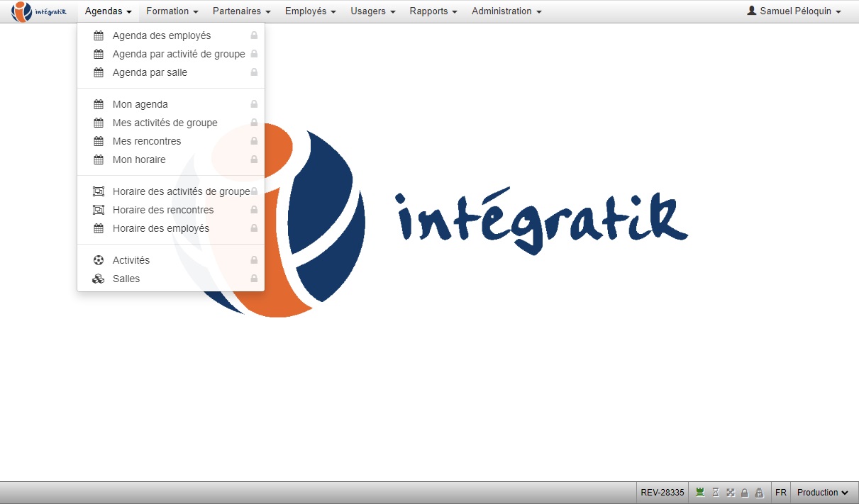The width and height of the screenshot is (859, 504).
Task: Open the Employés dropdown menu
Action: (x=310, y=11)
